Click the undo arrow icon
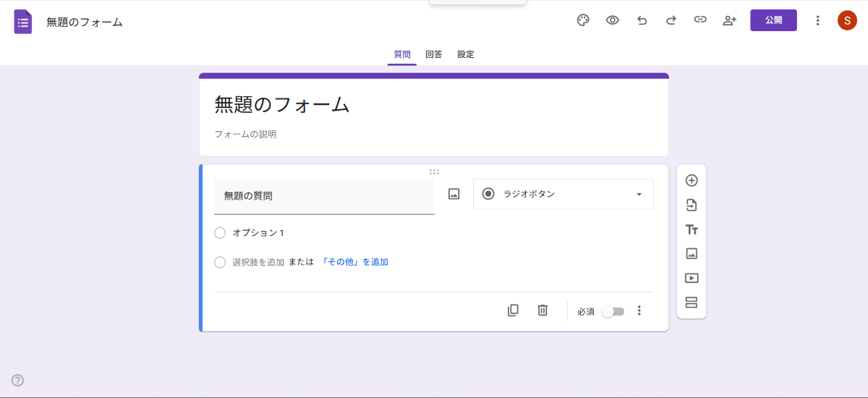Viewport: 868px width, 398px height. coord(642,20)
